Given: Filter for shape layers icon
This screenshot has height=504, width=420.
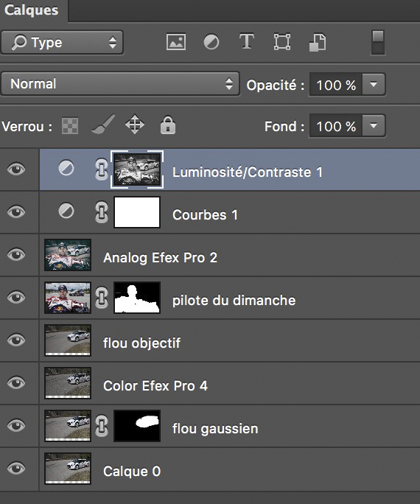Looking at the screenshot, I should (x=282, y=42).
